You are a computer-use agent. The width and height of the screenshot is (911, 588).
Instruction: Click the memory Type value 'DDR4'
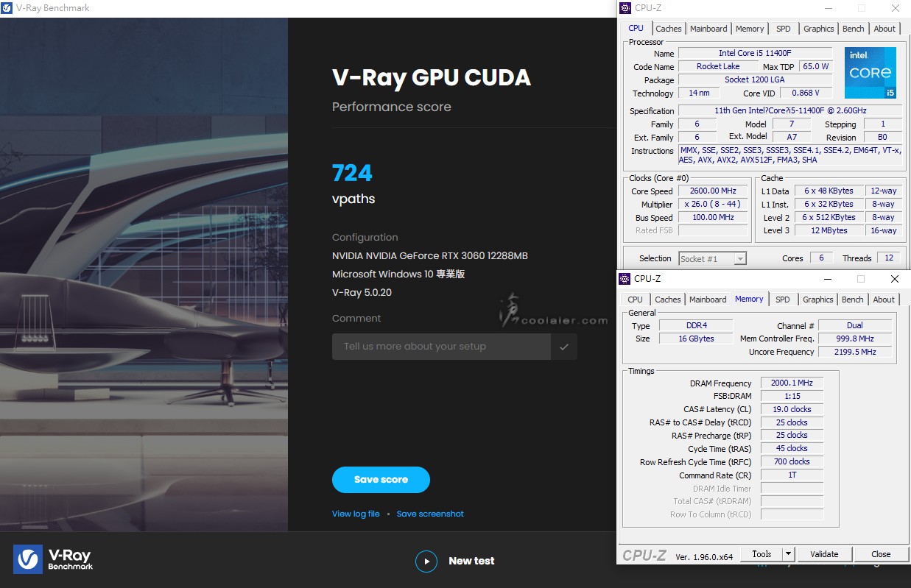[695, 326]
